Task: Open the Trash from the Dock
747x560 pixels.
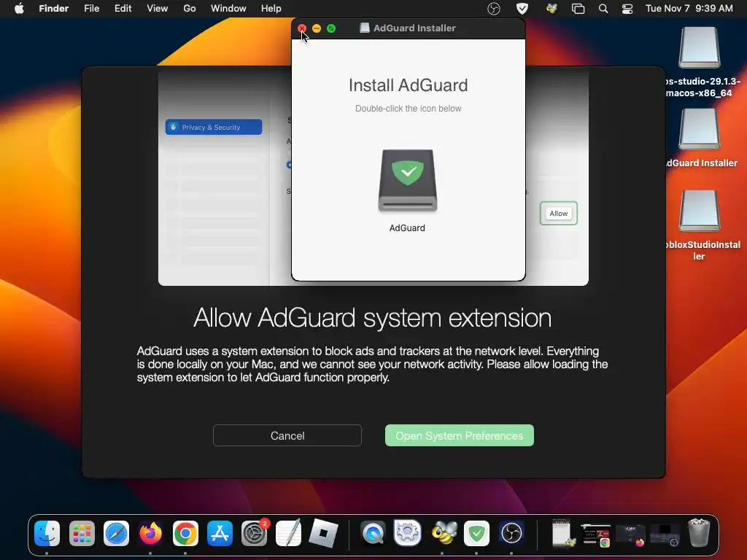Action: [x=698, y=533]
